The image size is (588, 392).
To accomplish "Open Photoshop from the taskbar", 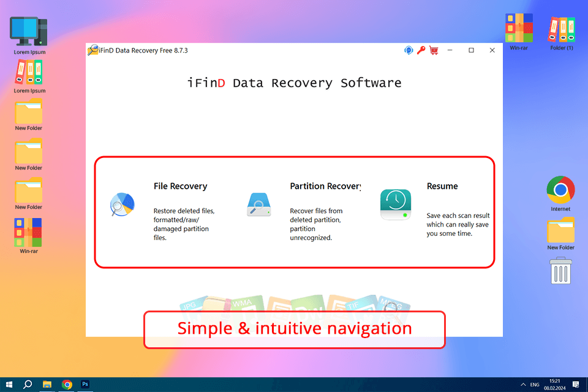I will 85,385.
